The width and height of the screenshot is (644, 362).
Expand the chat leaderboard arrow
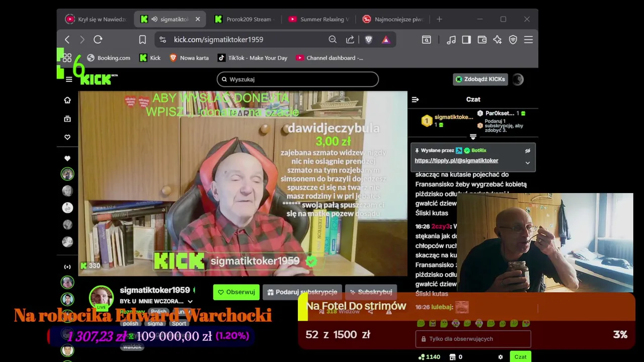coord(473,137)
